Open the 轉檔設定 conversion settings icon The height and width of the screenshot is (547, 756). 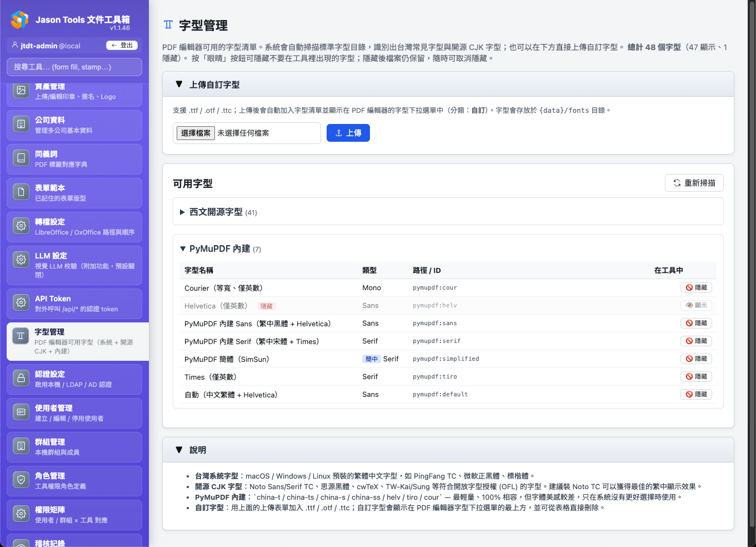[x=21, y=226]
